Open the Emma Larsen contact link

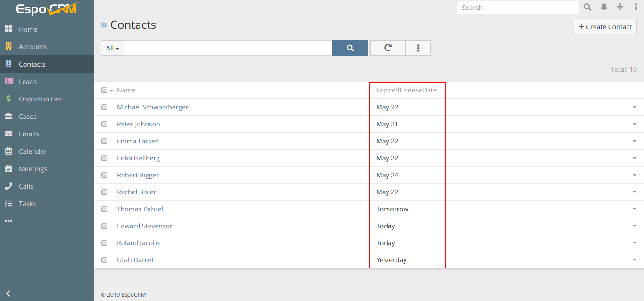coord(138,141)
